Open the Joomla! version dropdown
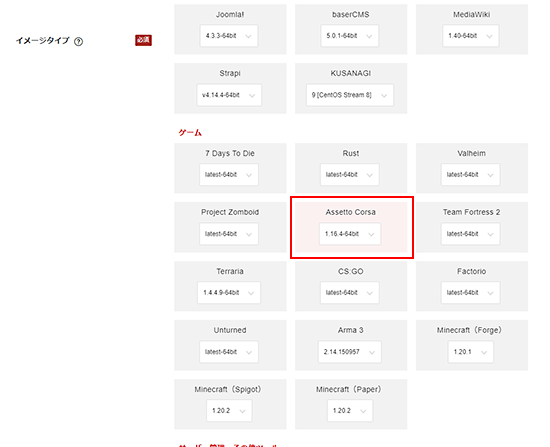 coord(229,36)
